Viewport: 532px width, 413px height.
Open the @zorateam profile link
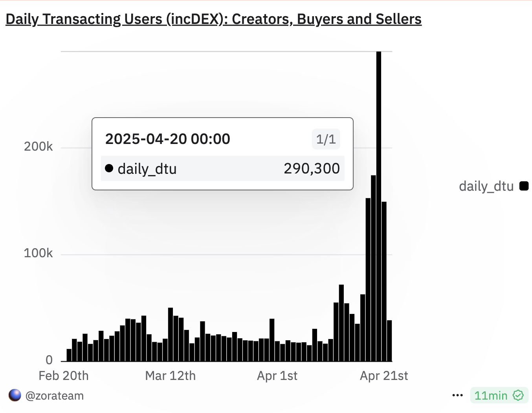point(55,396)
